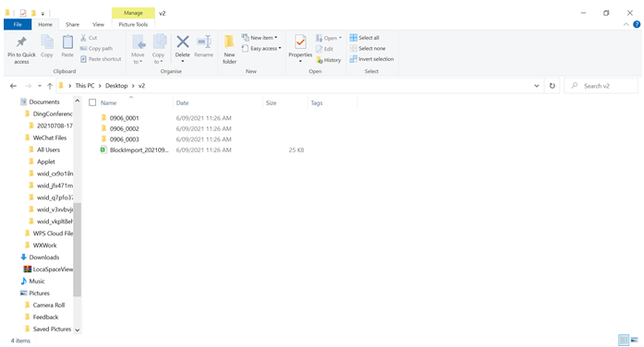
Task: Click History in Open group
Action: 329,60
